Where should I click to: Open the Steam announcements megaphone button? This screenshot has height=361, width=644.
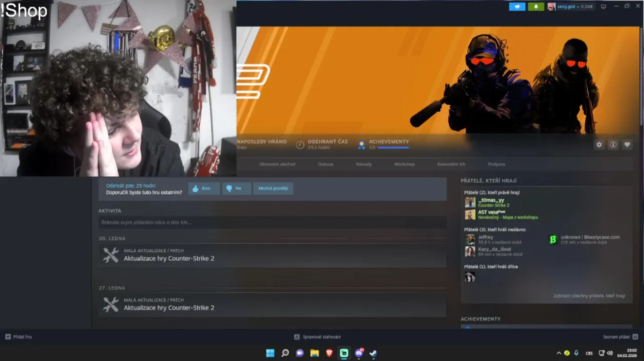pyautogui.click(x=517, y=7)
